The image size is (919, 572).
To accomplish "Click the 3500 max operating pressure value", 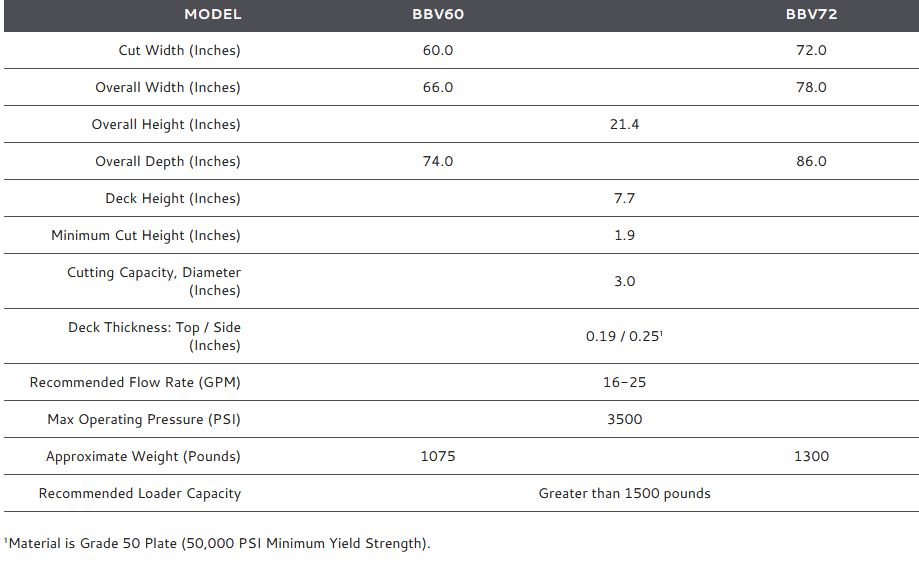I will [x=624, y=419].
